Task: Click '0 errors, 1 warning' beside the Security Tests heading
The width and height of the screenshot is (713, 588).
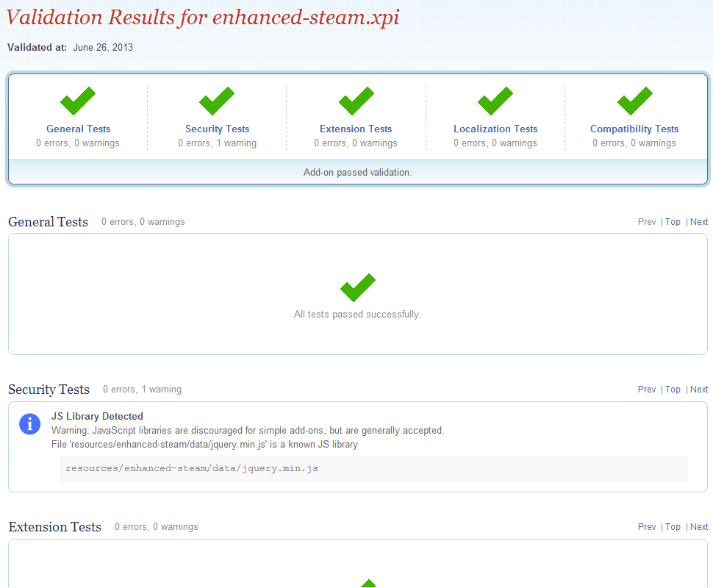Action: point(143,390)
